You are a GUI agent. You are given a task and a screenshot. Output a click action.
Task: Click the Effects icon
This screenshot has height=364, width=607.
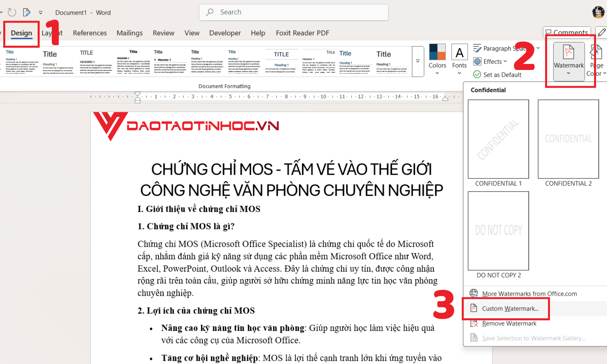(x=478, y=61)
